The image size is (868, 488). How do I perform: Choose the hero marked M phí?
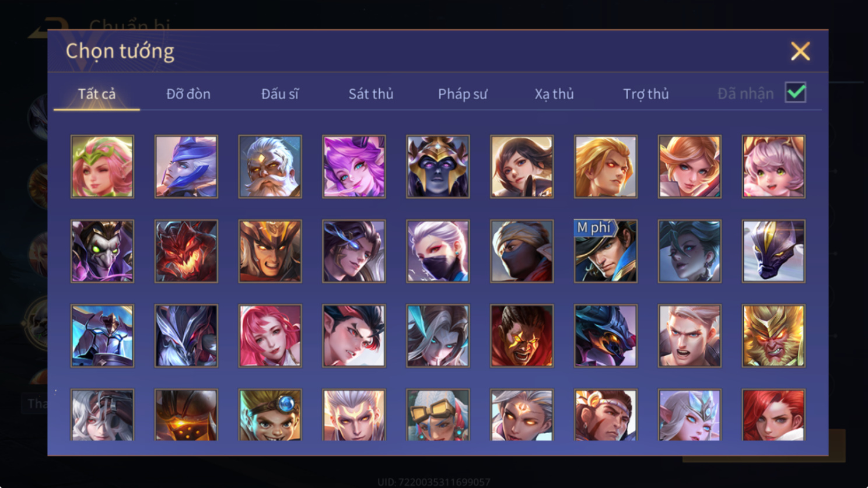pos(605,251)
